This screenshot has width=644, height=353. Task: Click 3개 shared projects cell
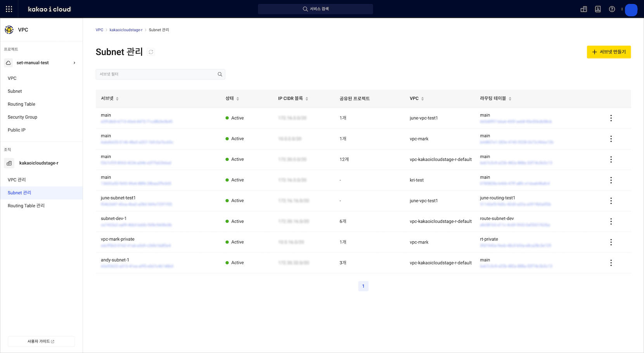coord(343,263)
